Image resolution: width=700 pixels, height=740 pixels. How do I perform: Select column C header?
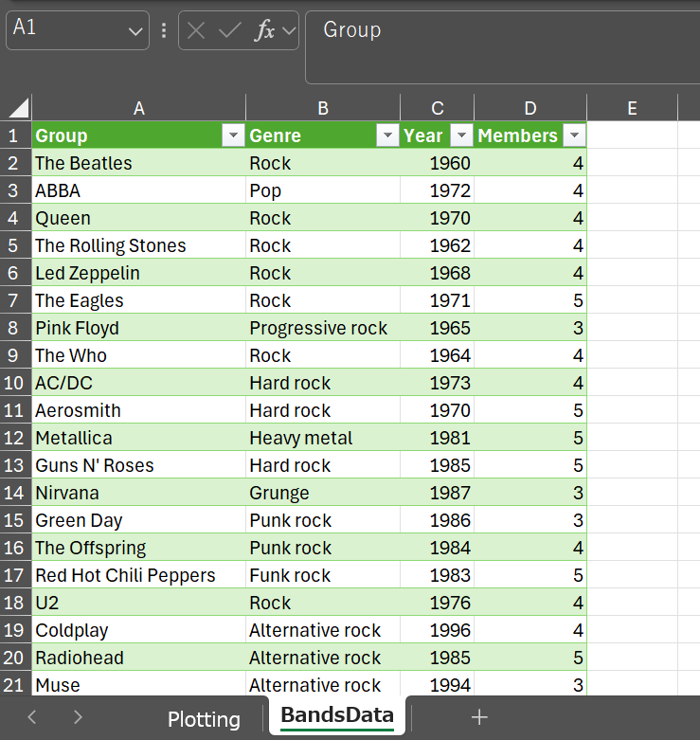(x=438, y=108)
